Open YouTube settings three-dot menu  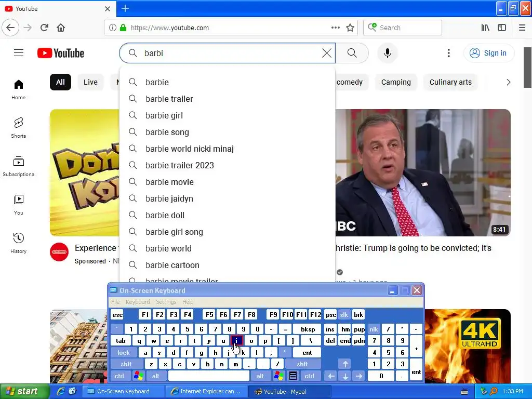coord(449,53)
